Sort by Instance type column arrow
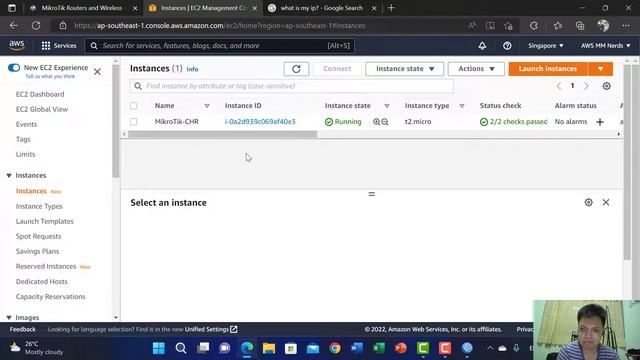This screenshot has height=360, width=640. [462, 106]
